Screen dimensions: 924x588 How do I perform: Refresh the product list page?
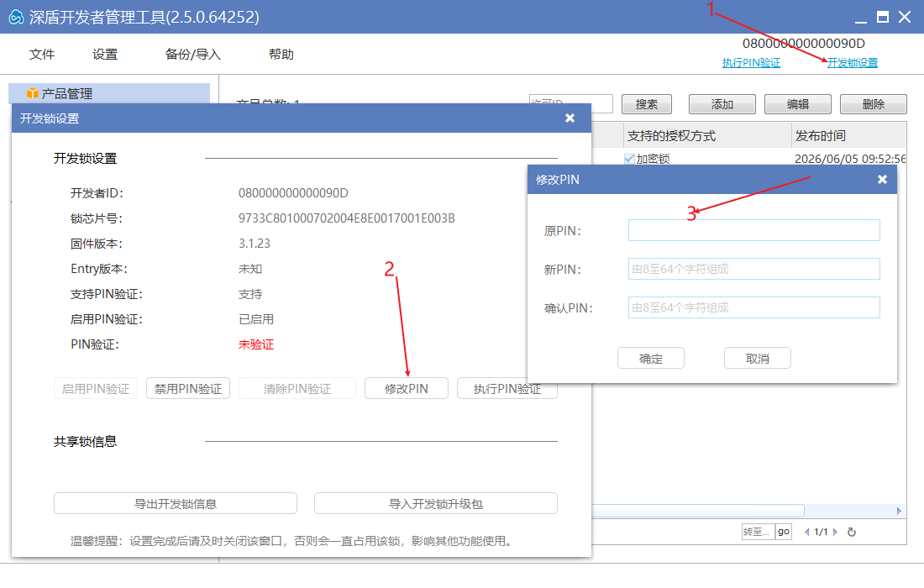pyautogui.click(x=852, y=532)
